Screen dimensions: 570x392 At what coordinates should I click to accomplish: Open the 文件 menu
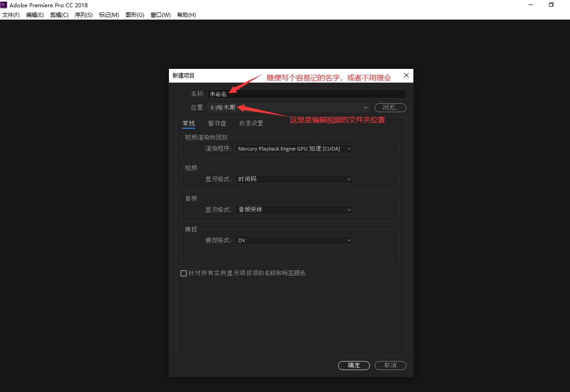click(11, 15)
